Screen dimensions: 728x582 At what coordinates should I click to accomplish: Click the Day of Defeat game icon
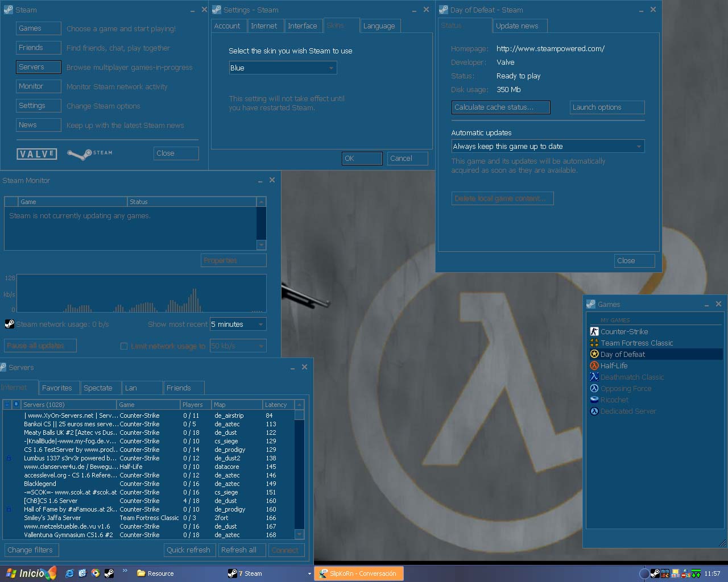[594, 354]
